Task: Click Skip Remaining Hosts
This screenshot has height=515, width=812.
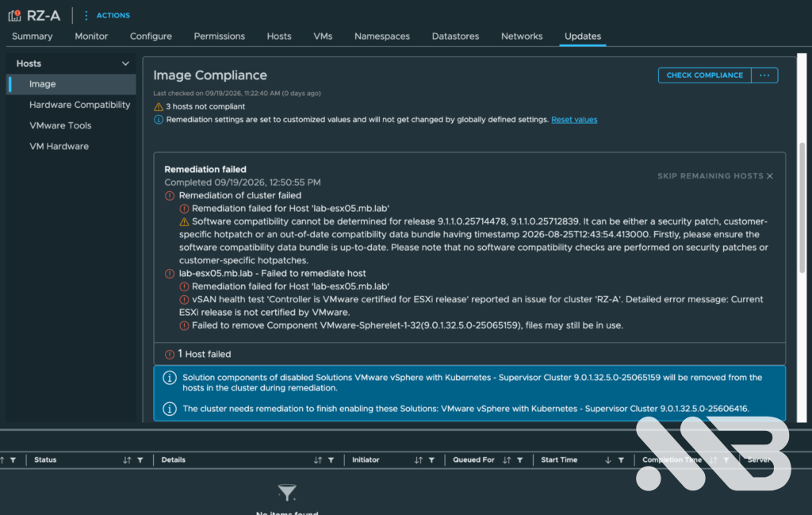Action: click(714, 176)
